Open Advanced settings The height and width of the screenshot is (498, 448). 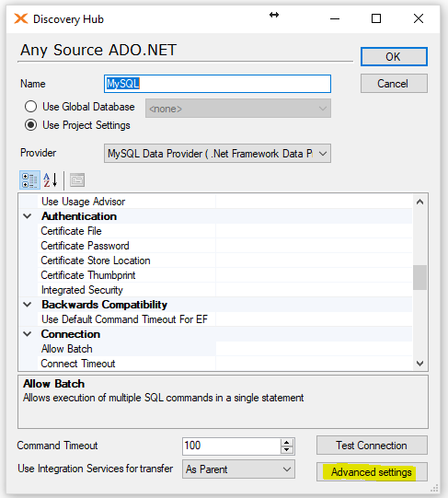372,472
